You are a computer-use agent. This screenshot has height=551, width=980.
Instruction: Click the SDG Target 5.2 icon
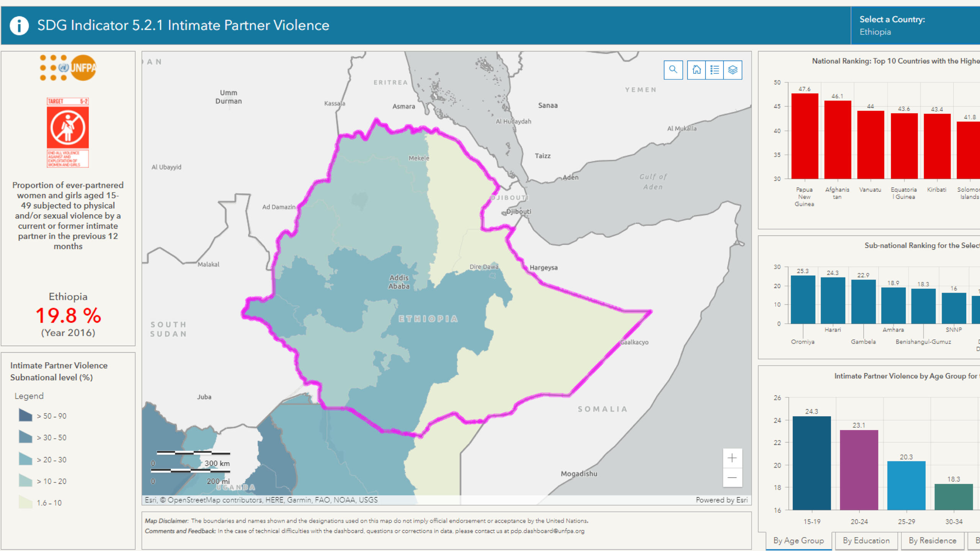(x=68, y=132)
